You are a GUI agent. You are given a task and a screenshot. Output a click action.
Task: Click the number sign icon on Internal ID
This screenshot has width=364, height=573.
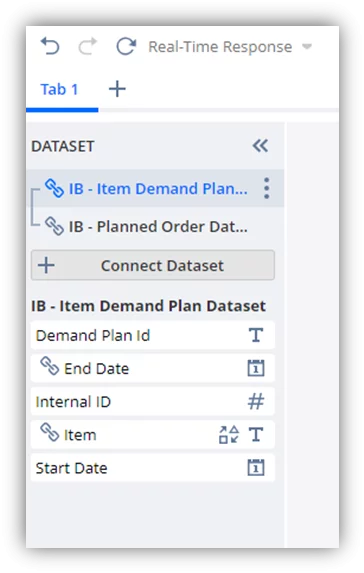click(x=256, y=402)
